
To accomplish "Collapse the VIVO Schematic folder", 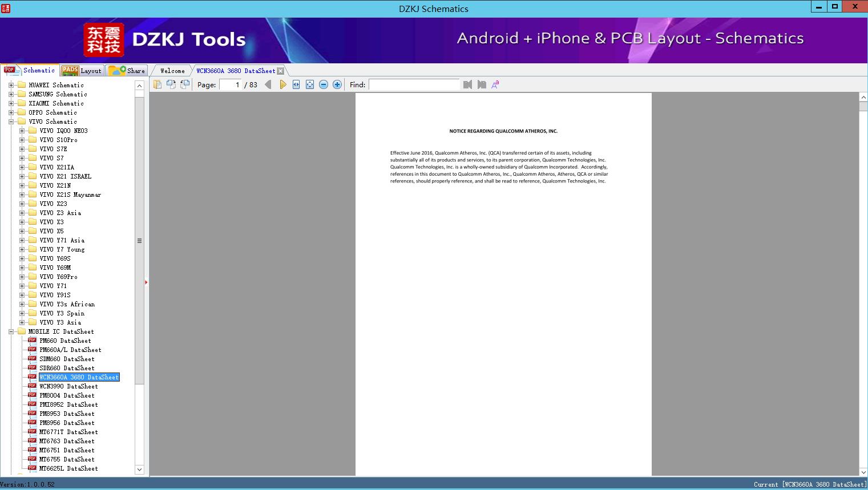I will (11, 122).
